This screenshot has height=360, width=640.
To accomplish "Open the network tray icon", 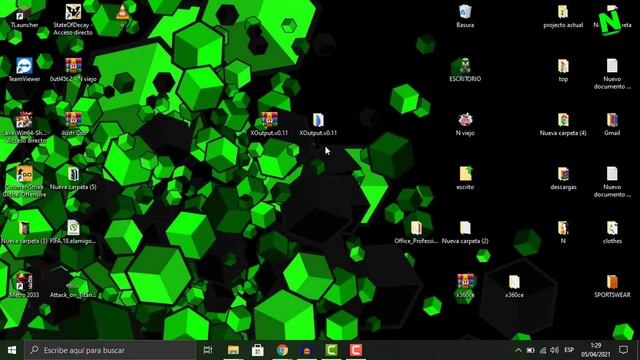I will [x=542, y=350].
